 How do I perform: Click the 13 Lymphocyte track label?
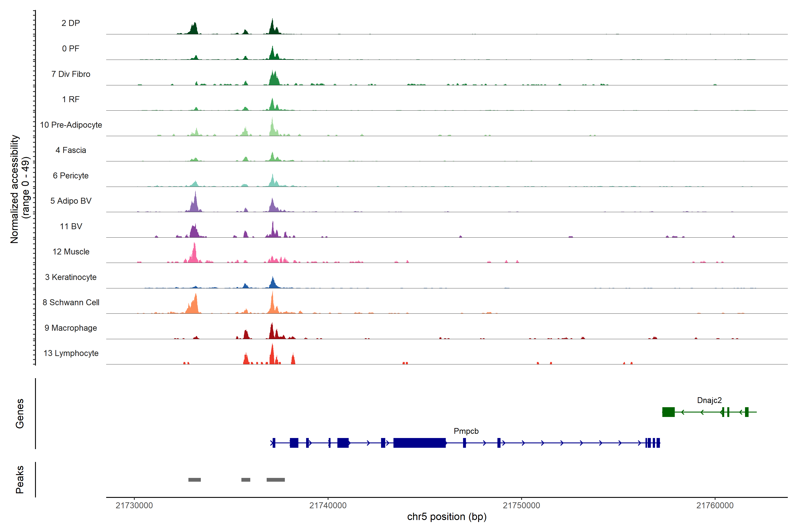pyautogui.click(x=71, y=353)
